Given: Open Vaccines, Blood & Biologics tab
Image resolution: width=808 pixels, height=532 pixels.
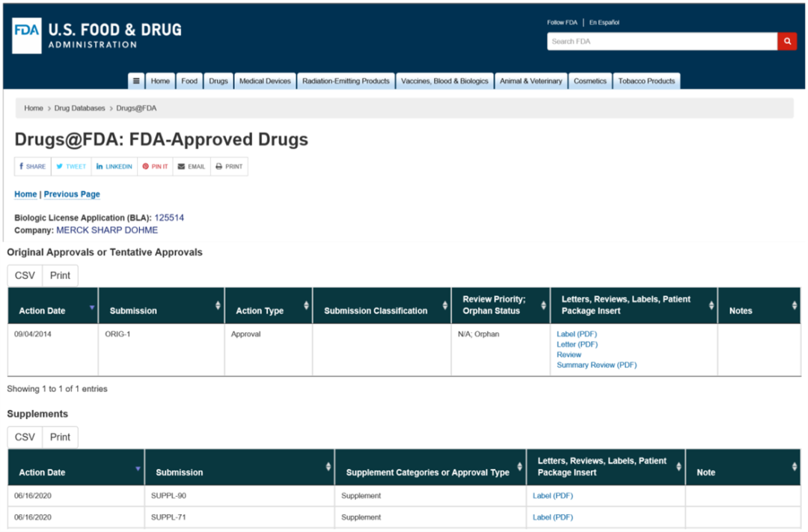Looking at the screenshot, I should point(444,81).
